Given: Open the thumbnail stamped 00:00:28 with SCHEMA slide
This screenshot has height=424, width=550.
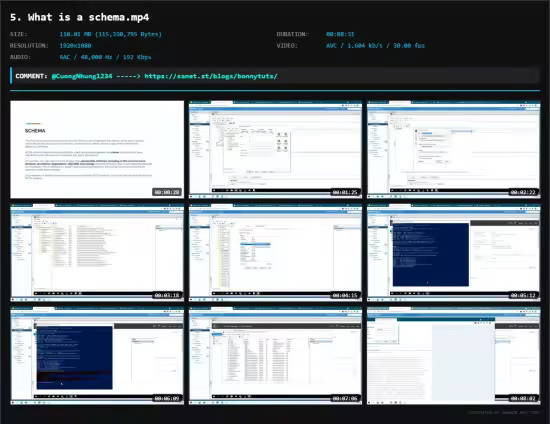Looking at the screenshot, I should 97,150.
